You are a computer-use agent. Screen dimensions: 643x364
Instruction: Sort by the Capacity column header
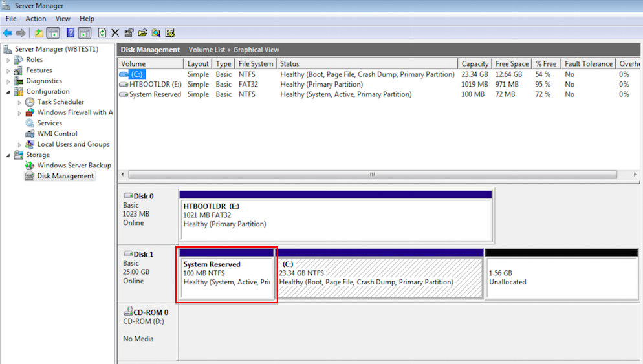pos(475,63)
